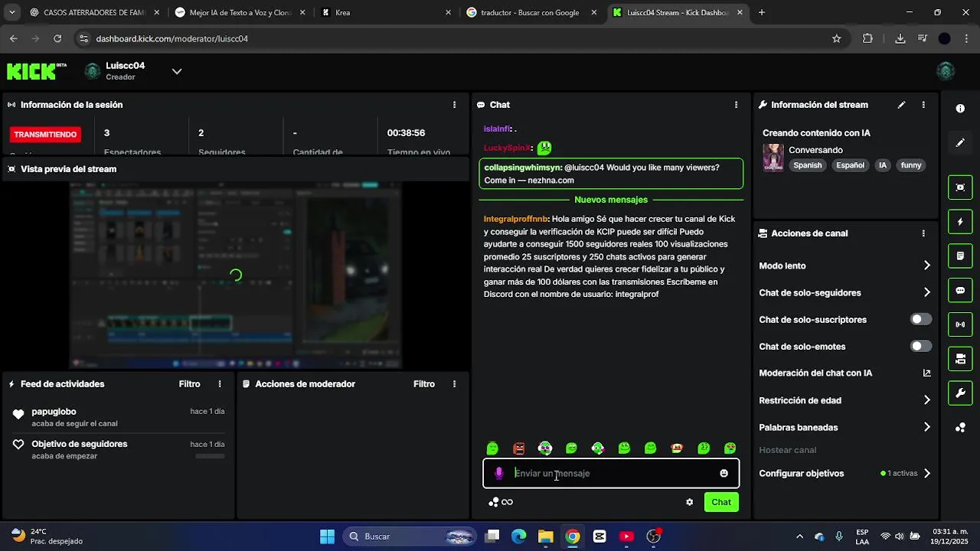Click the infinity symbol below message box

(x=508, y=502)
